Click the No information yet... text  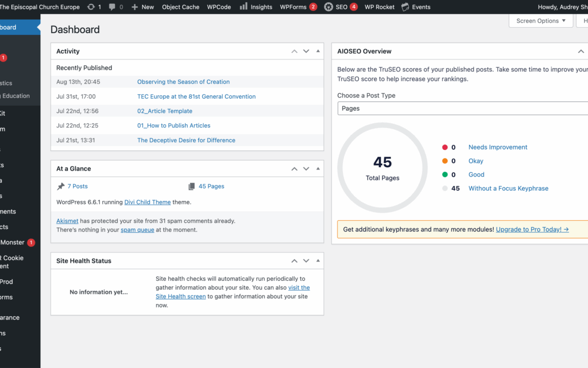point(99,292)
